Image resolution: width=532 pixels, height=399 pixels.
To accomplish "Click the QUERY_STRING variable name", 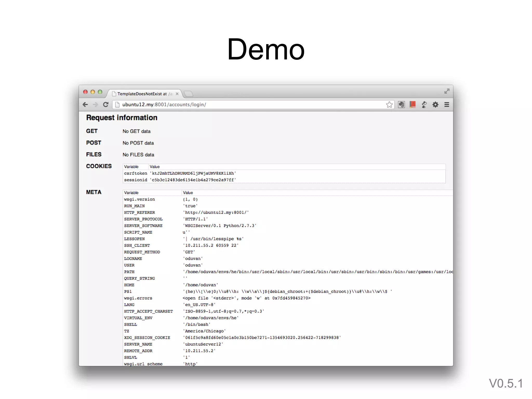I will 139,278.
